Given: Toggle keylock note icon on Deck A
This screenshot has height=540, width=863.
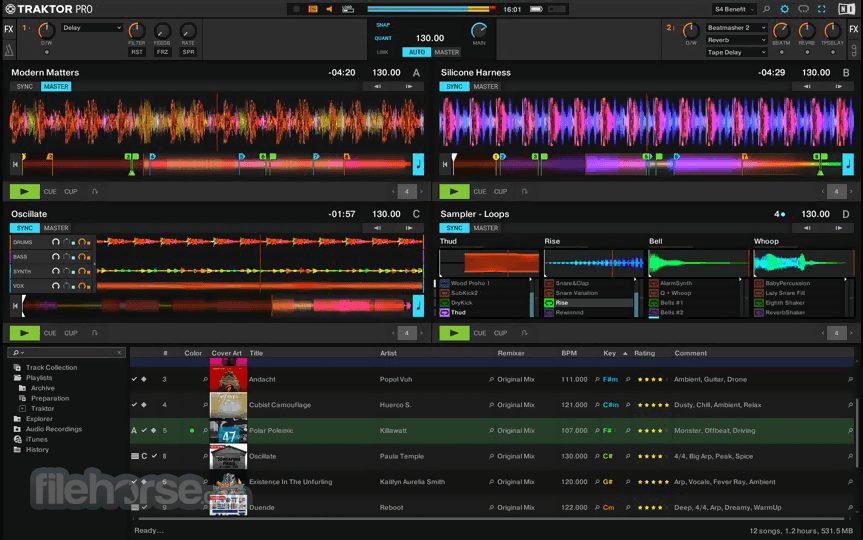Looking at the screenshot, I should (418, 164).
